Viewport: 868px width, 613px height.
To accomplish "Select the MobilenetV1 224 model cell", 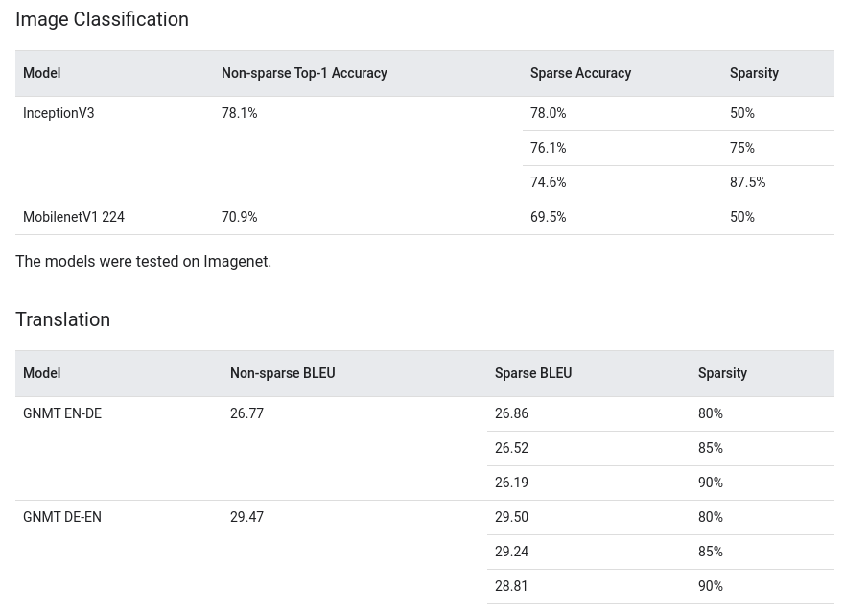I will pyautogui.click(x=74, y=217).
